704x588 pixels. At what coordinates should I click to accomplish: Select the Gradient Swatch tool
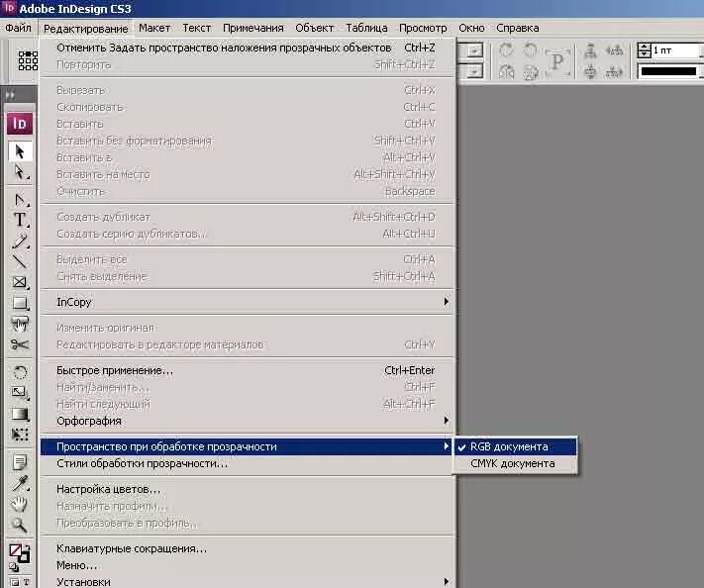(19, 414)
